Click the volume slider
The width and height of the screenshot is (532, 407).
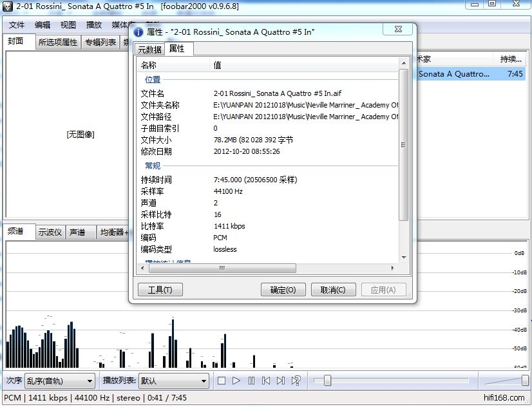tap(507, 381)
